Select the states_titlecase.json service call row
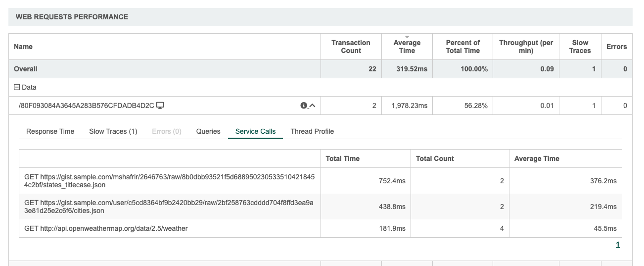Image resolution: width=644 pixels, height=266 pixels. (x=169, y=181)
